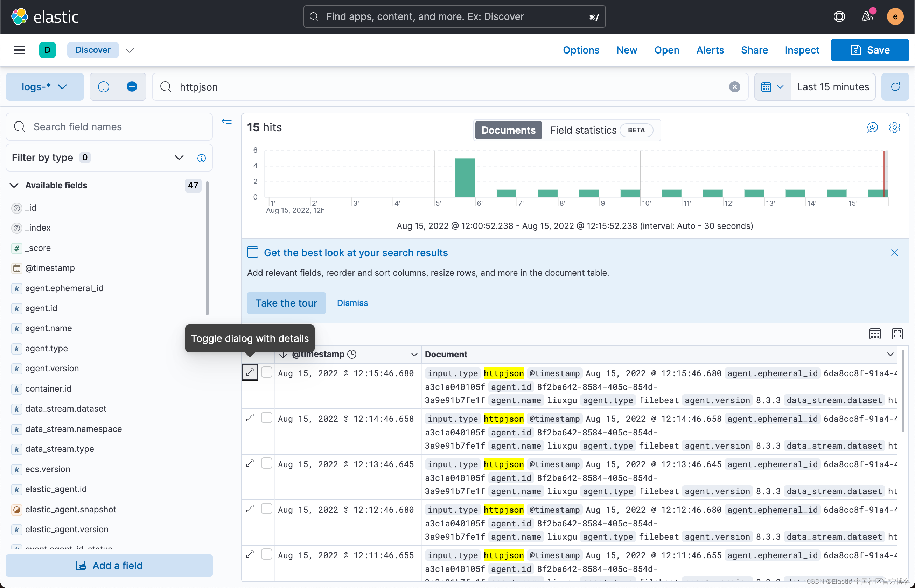Adjust table display density with the grid icon
This screenshot has width=915, height=588.
tap(875, 333)
